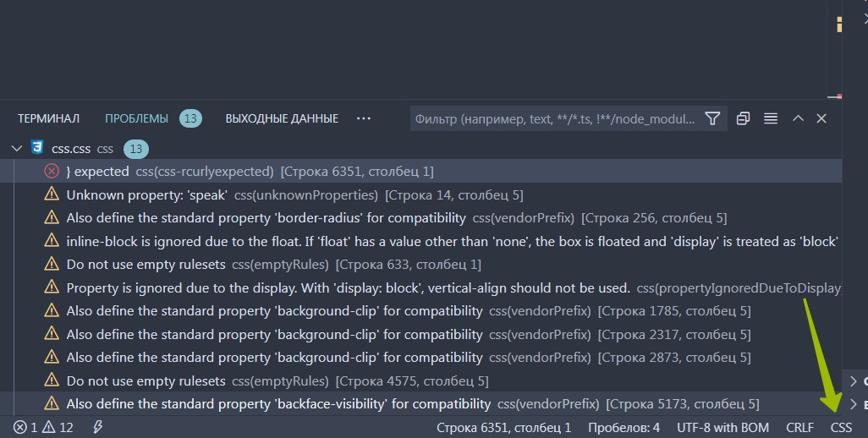868x438 pixels.
Task: Click css(unknownProperties) source text
Action: (306, 194)
